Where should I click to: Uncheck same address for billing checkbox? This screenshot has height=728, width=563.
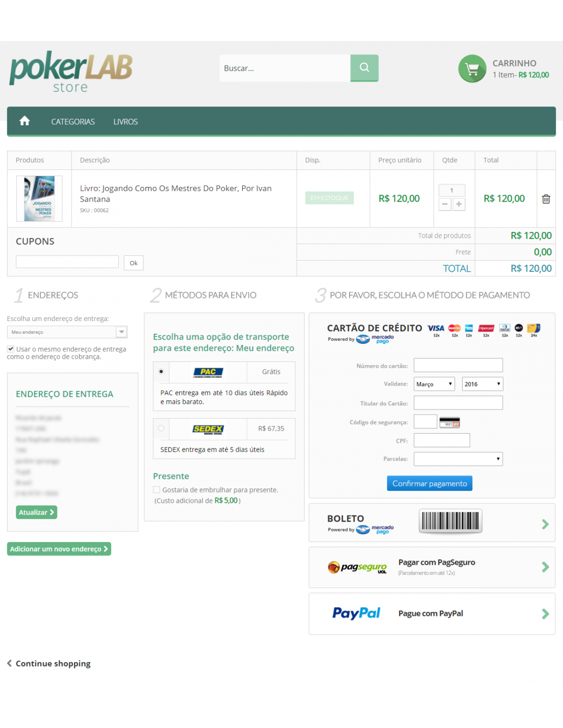click(x=11, y=349)
